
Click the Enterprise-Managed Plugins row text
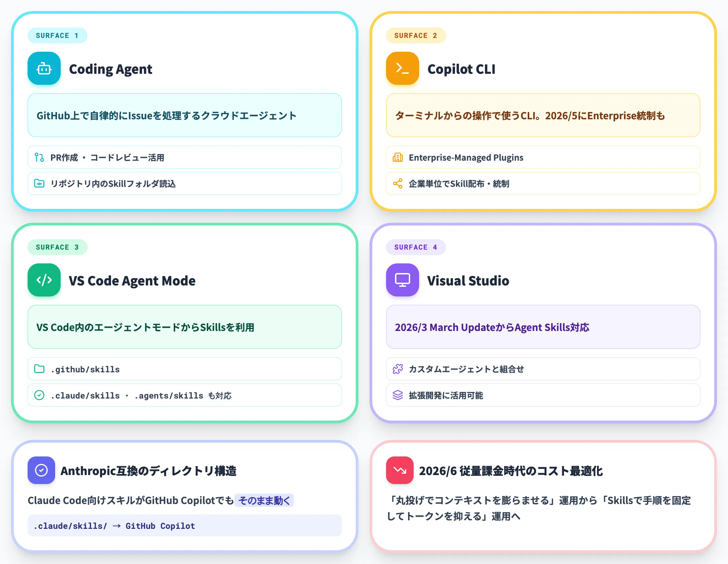pyautogui.click(x=466, y=158)
